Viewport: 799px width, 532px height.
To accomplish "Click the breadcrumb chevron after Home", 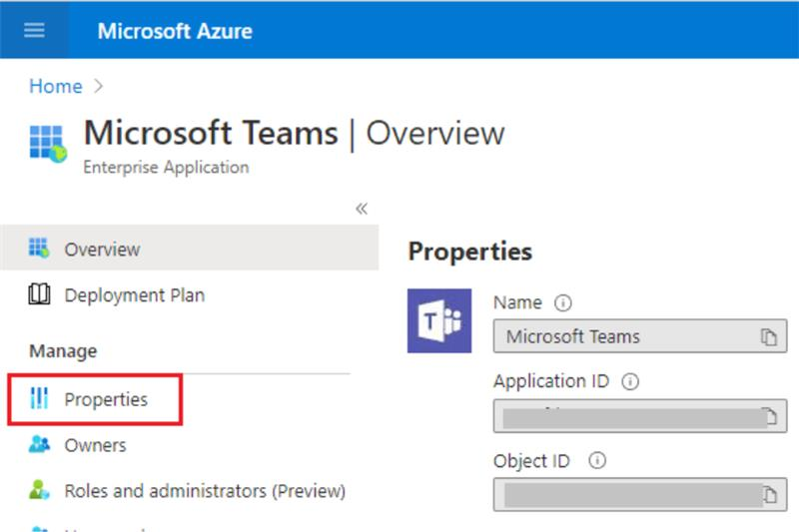I will pos(98,86).
